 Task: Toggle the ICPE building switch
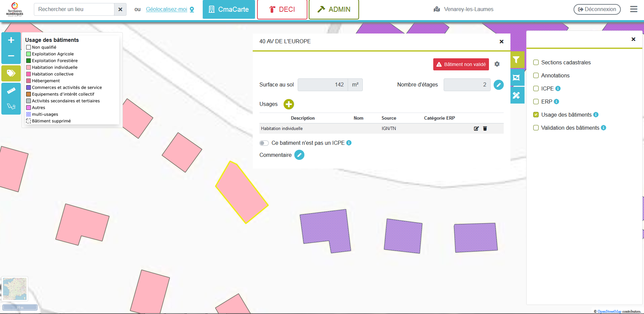[264, 143]
